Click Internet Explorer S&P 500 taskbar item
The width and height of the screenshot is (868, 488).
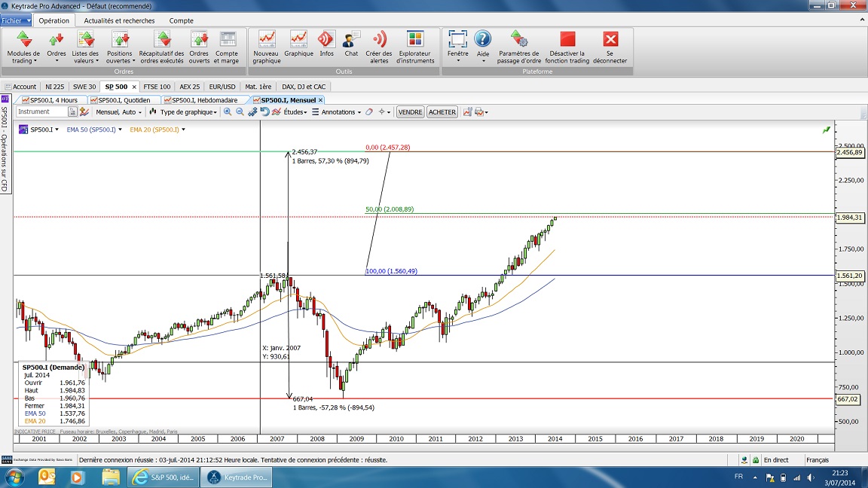click(x=163, y=477)
